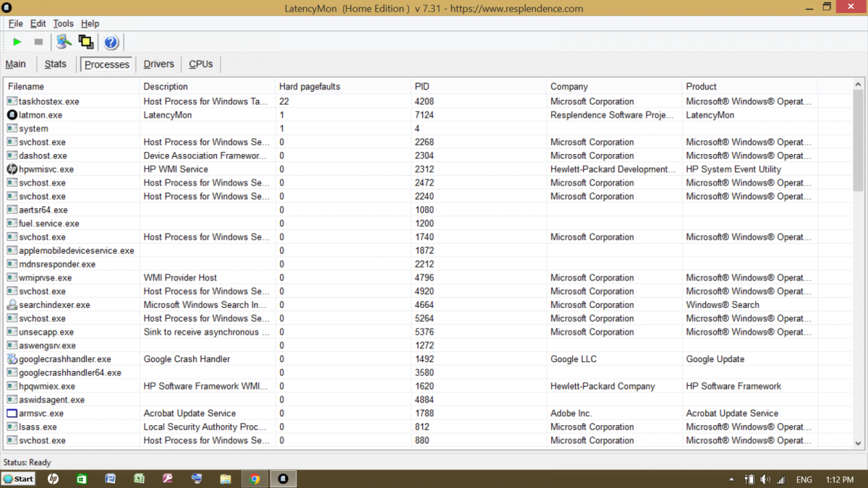The height and width of the screenshot is (488, 868).
Task: Launch Access from the taskbar
Action: tap(168, 479)
